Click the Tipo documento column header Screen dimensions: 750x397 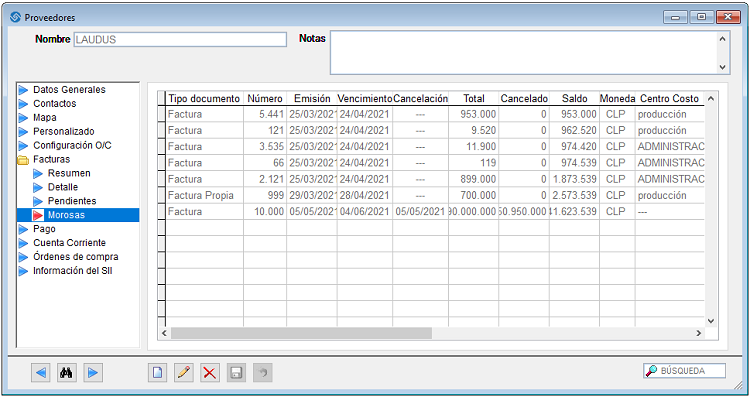tap(204, 99)
